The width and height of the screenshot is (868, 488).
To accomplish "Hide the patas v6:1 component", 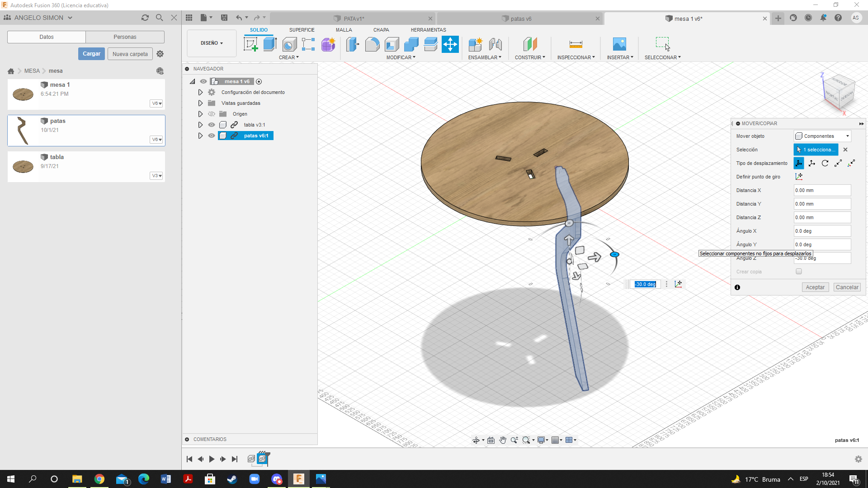I will click(x=212, y=136).
